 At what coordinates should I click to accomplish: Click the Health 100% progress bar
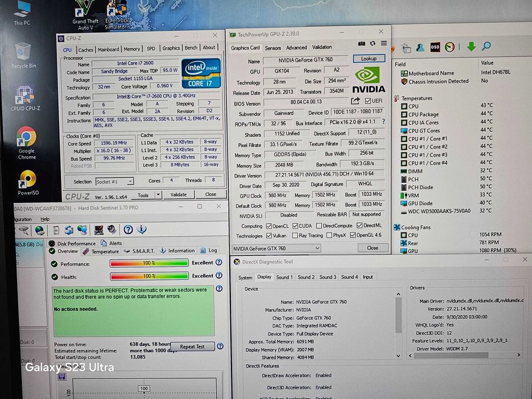tap(149, 276)
